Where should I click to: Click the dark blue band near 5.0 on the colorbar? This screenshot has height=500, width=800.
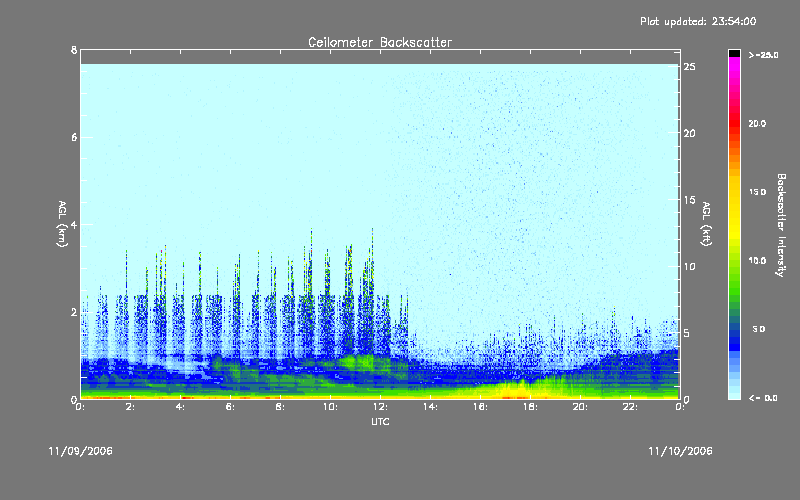[x=734, y=334]
